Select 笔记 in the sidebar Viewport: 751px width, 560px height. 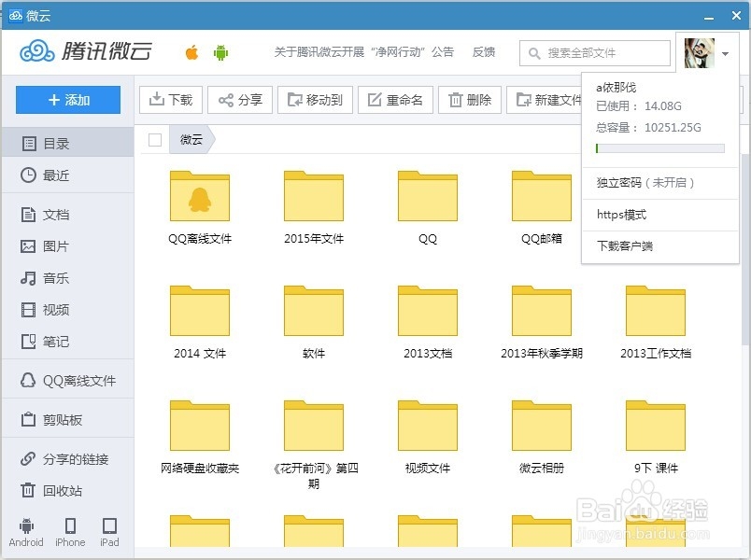tap(67, 342)
